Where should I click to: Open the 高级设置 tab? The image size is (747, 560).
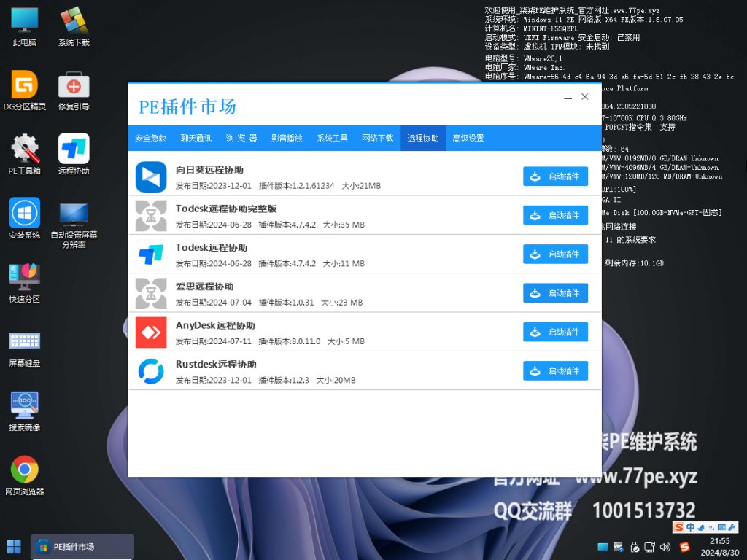click(468, 138)
